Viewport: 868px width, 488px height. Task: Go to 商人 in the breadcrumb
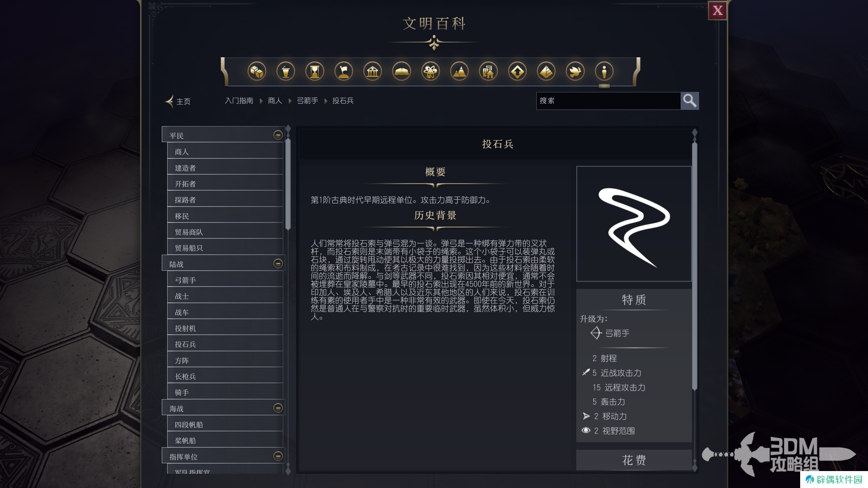pos(275,101)
